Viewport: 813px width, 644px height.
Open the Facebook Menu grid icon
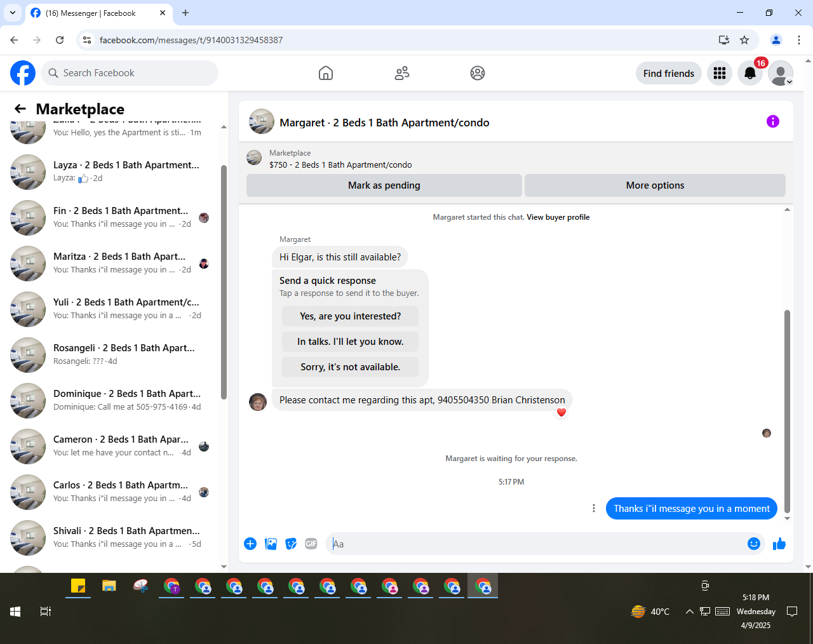pos(720,73)
